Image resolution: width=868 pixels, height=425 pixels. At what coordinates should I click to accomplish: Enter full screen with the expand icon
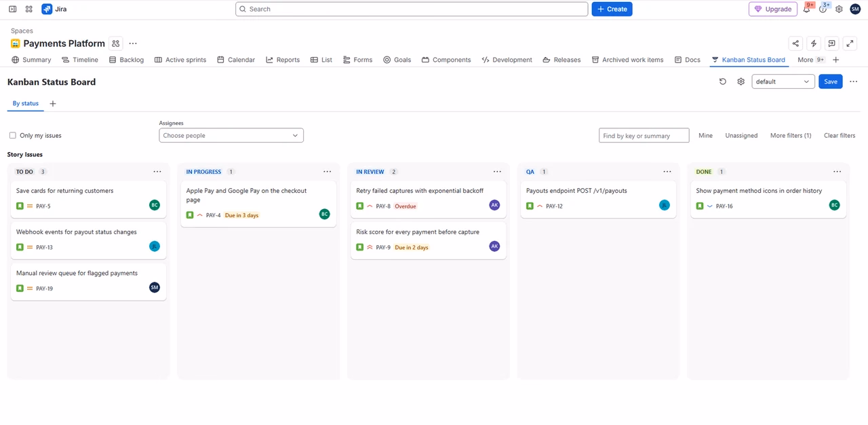click(850, 43)
